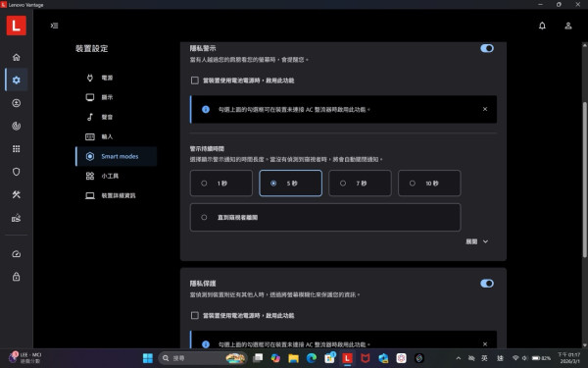Open McAfee from the taskbar

click(x=366, y=358)
